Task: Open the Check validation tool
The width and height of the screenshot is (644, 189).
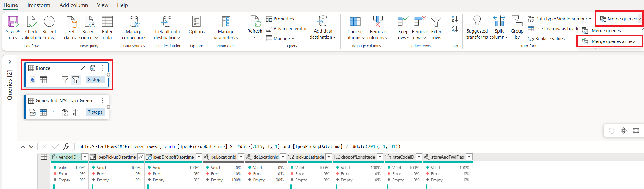Action: coord(31,28)
